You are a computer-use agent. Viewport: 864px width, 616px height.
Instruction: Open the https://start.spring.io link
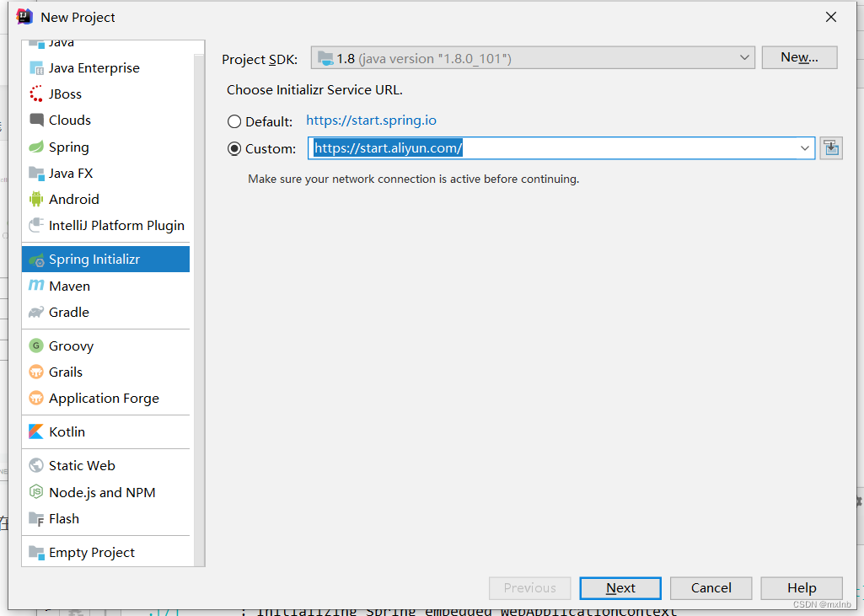point(371,121)
